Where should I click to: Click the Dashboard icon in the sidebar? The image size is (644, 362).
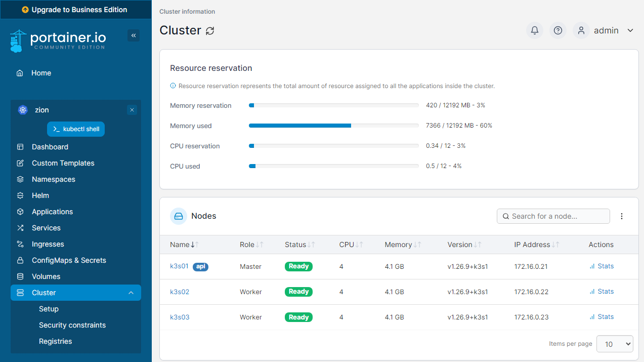tap(20, 147)
